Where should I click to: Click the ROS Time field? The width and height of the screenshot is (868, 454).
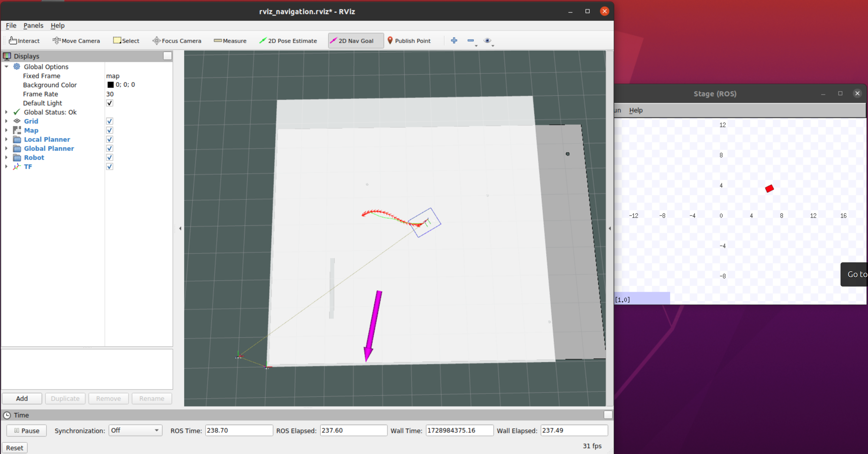click(239, 430)
